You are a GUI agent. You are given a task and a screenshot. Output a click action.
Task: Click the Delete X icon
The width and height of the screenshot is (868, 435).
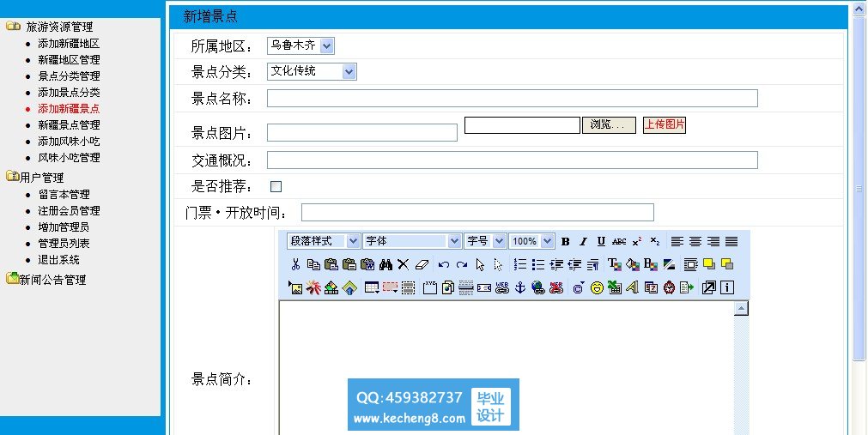403,264
